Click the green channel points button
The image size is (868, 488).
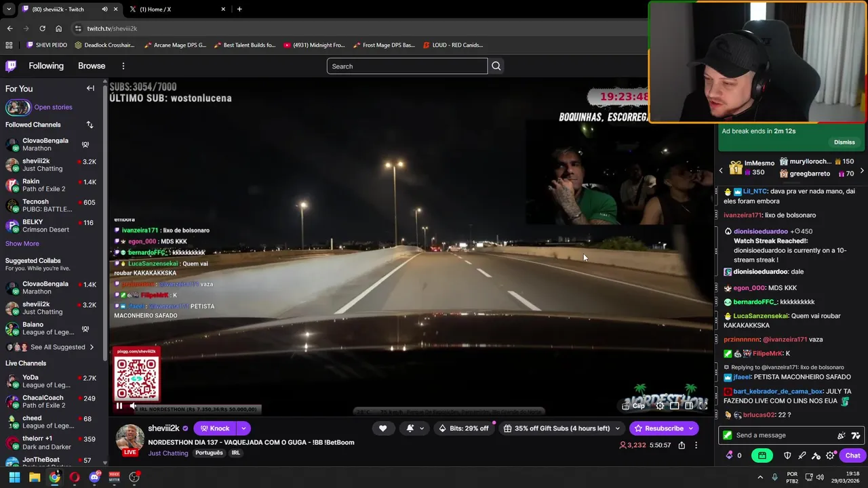coord(762,455)
